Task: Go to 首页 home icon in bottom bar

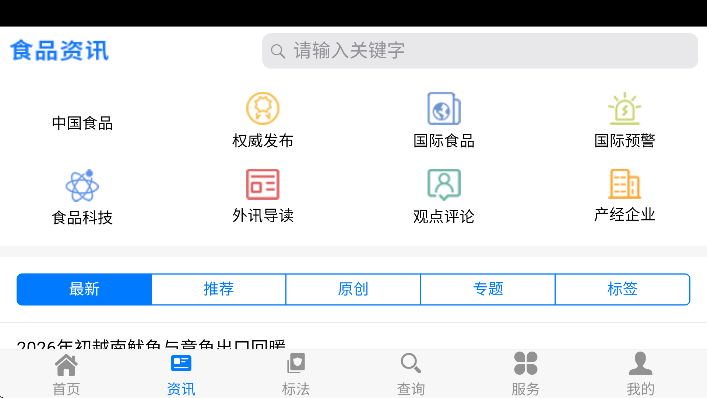Action: 66,365
